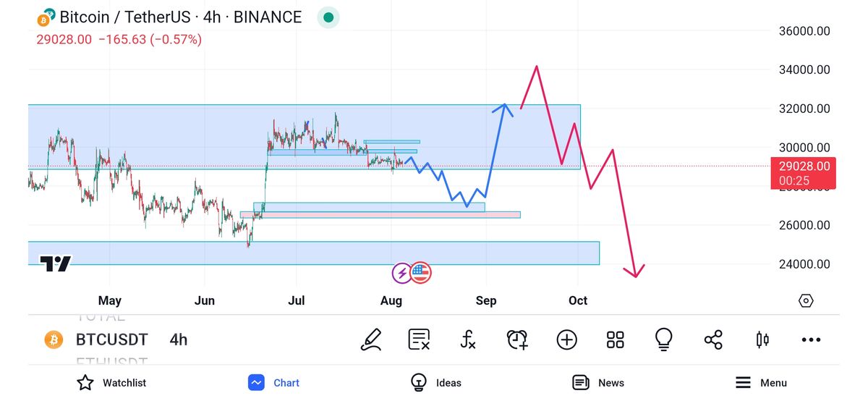Click the purple lightning event marker
Viewport: 868px width, 401px height.
tap(401, 273)
